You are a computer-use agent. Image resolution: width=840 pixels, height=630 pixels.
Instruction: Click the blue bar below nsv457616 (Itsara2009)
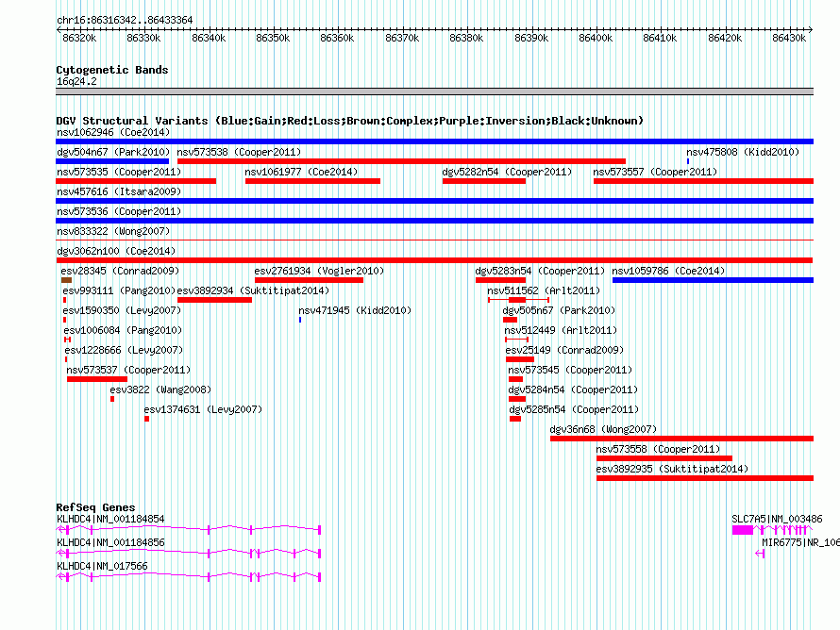[x=434, y=201]
